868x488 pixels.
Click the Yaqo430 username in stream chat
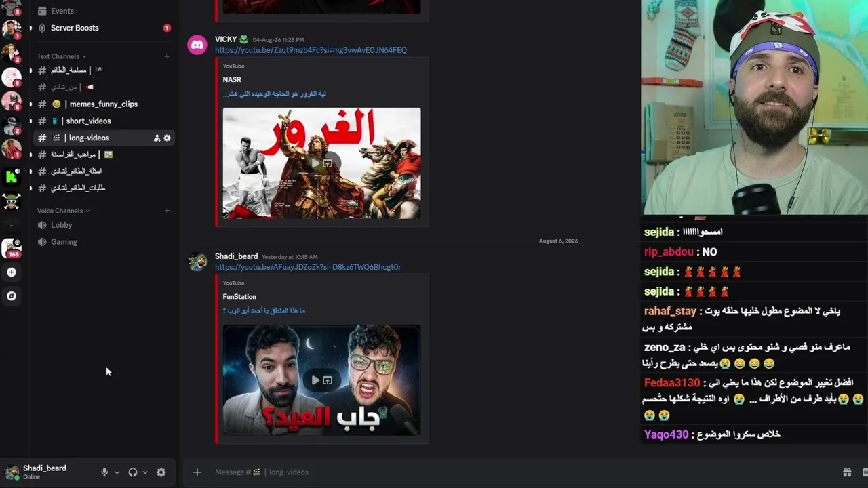point(666,434)
